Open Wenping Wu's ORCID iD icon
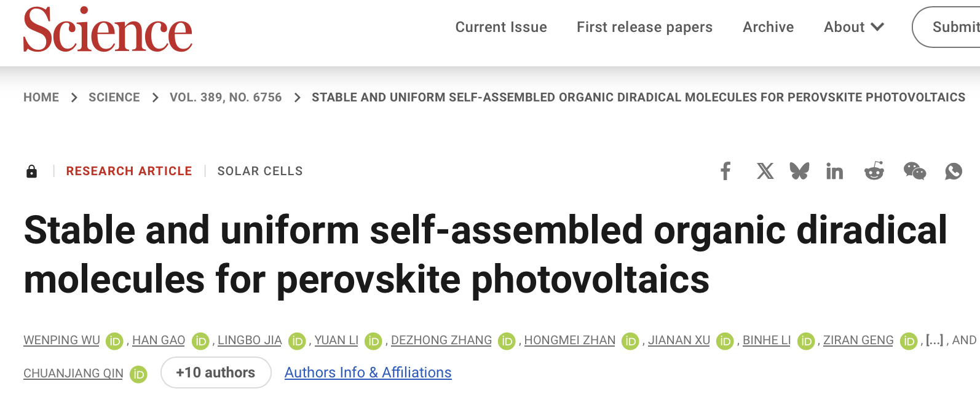Screen dimensions: 980x402 point(114,341)
